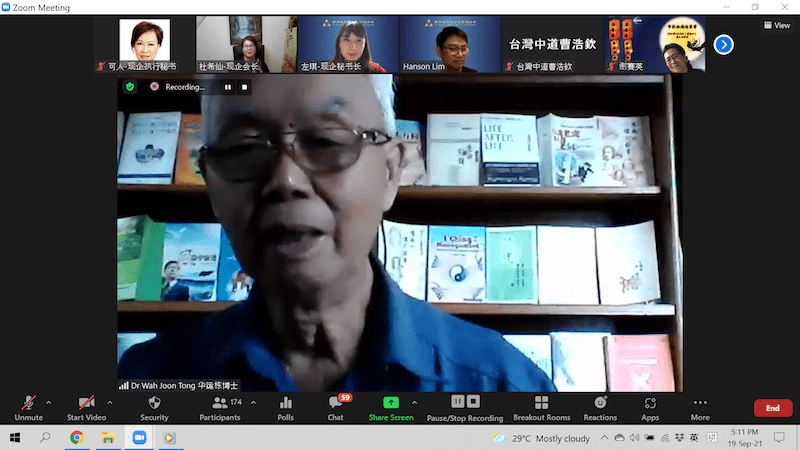Select Hanson Lim's video thumbnail

tap(450, 44)
